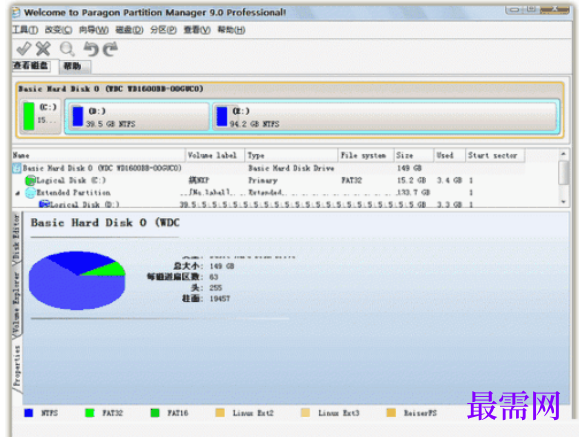Click the Basic Hard Disk Drive type cell

(x=291, y=168)
